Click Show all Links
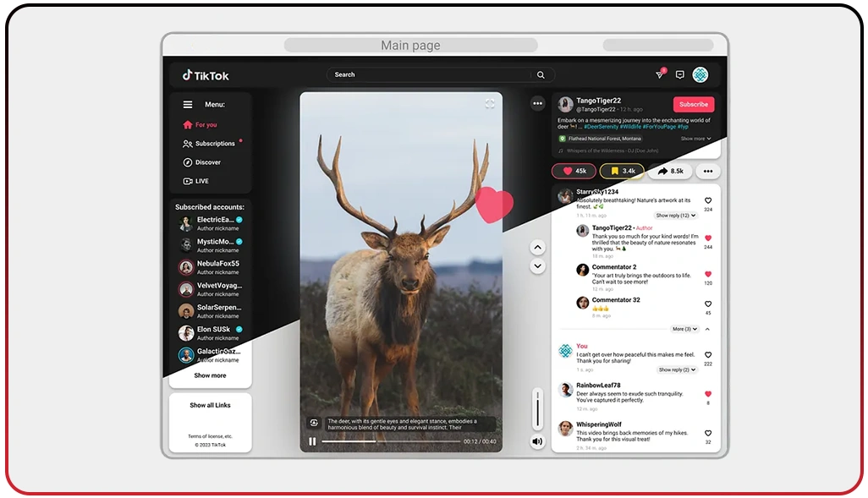The height and width of the screenshot is (498, 868). (210, 405)
